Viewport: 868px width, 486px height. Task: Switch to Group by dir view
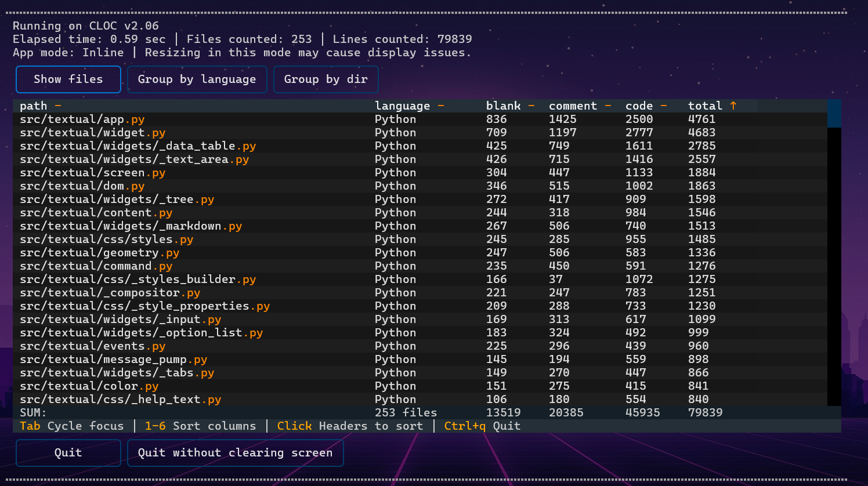325,79
